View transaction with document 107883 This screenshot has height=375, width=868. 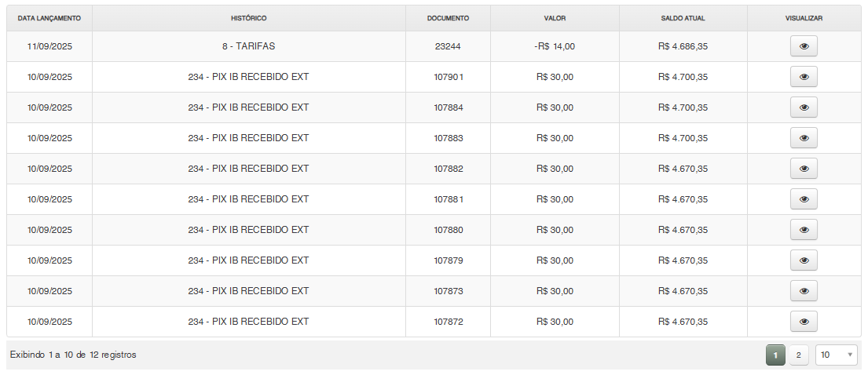click(x=804, y=138)
